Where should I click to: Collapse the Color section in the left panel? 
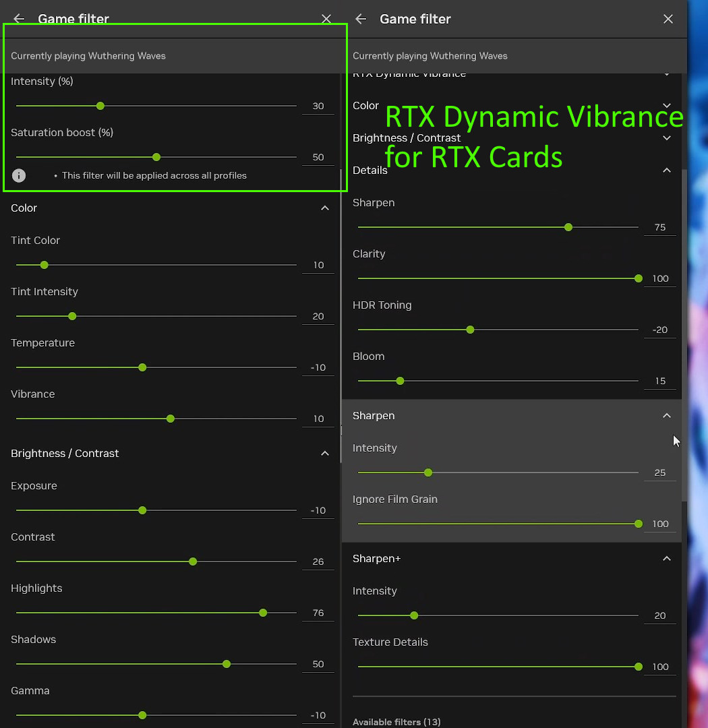325,208
